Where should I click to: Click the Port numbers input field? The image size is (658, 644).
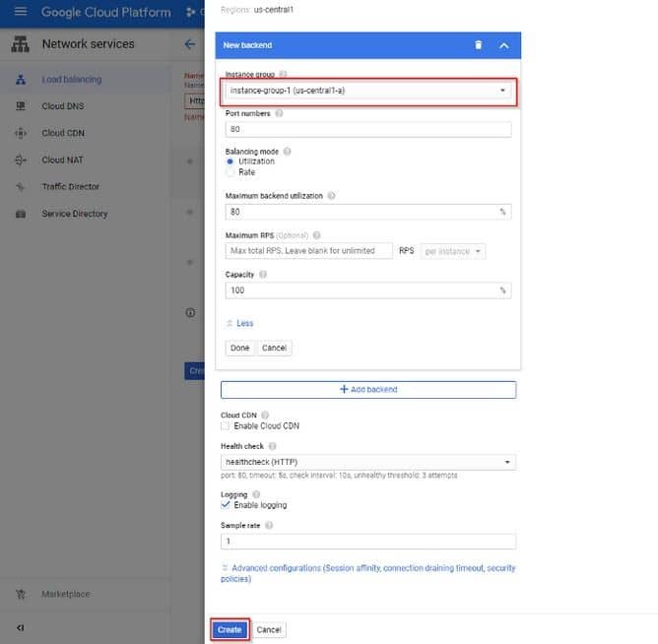click(x=368, y=129)
